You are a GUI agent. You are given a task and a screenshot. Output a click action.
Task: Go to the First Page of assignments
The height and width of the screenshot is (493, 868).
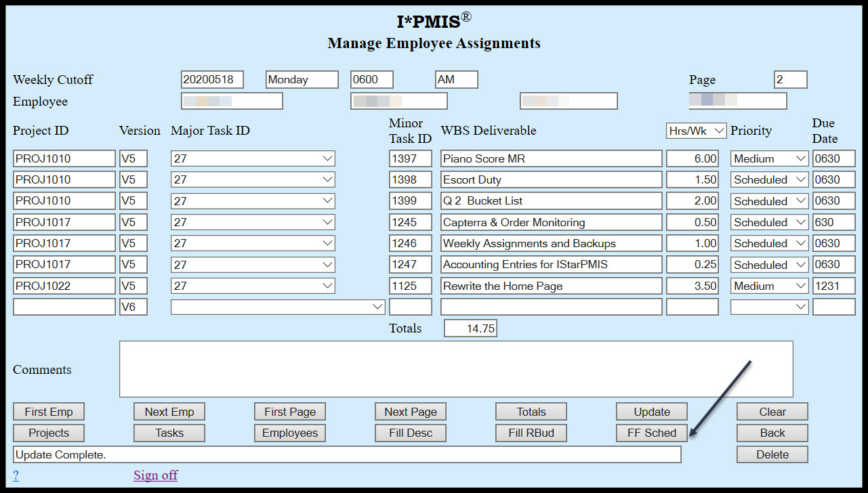coord(289,411)
